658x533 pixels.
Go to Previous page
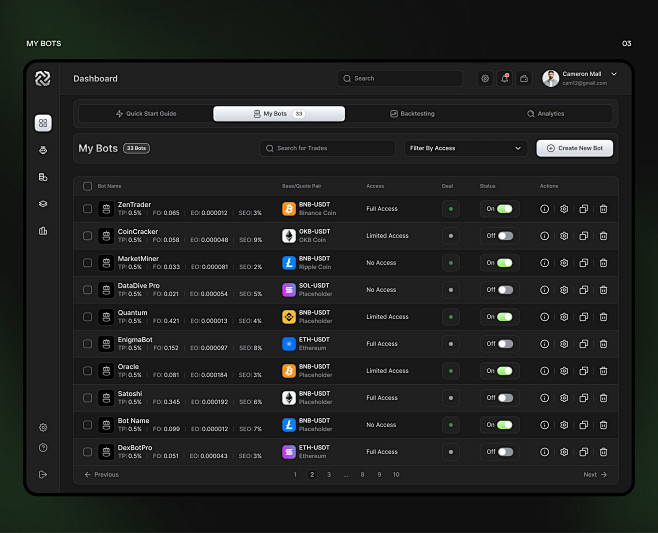pyautogui.click(x=102, y=475)
